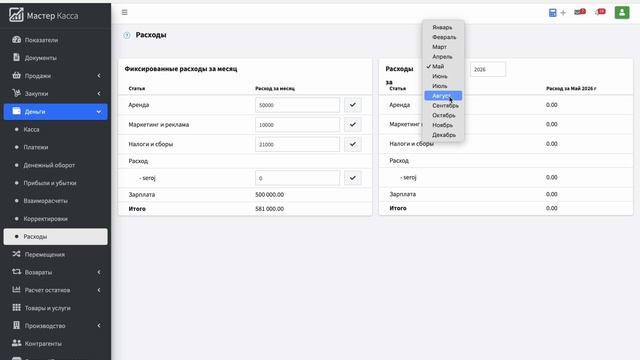Open the green user profile button
The image size is (640, 360).
pos(622,12)
